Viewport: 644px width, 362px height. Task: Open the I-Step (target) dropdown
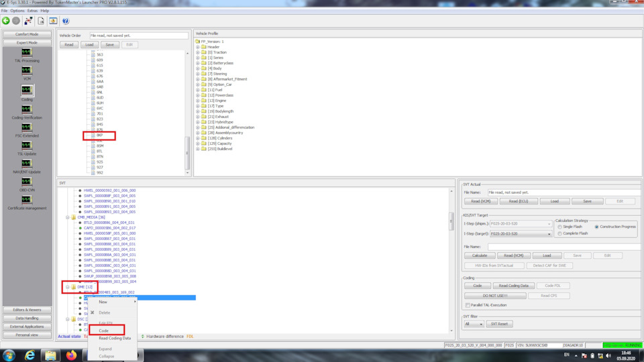click(549, 234)
